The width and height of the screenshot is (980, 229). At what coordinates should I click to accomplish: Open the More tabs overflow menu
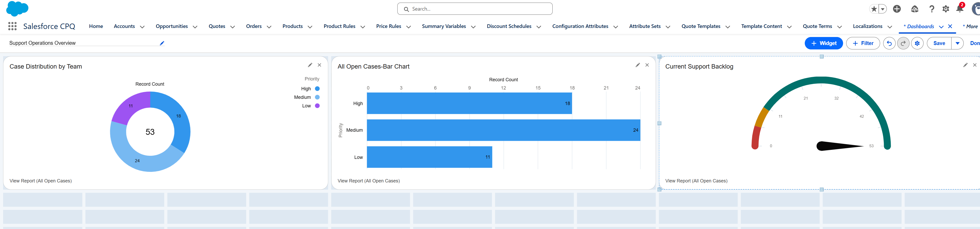tap(970, 26)
